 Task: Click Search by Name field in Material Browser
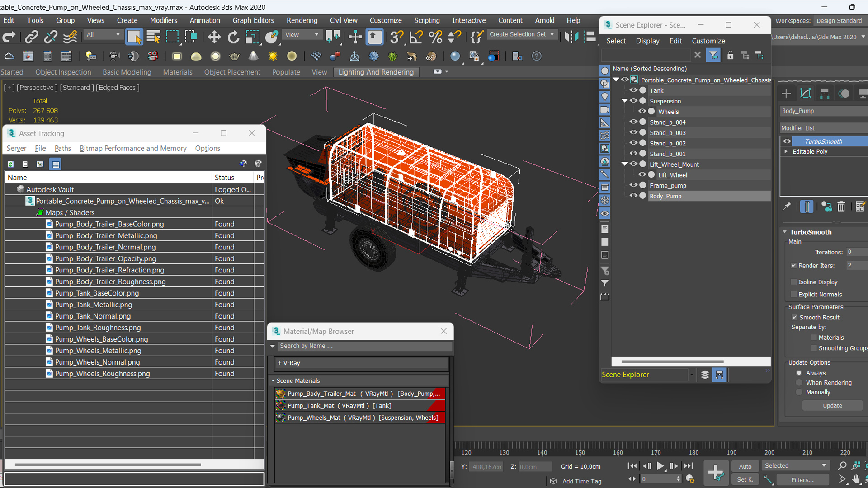click(364, 346)
